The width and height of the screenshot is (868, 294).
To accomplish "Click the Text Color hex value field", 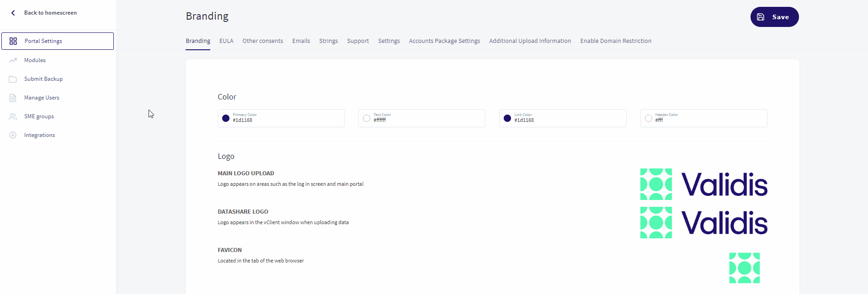I will pos(422,118).
